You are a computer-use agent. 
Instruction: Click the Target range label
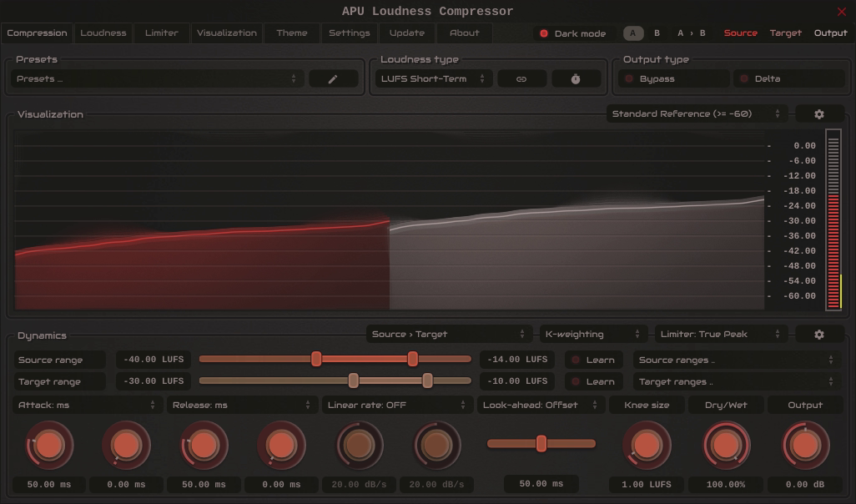59,381
